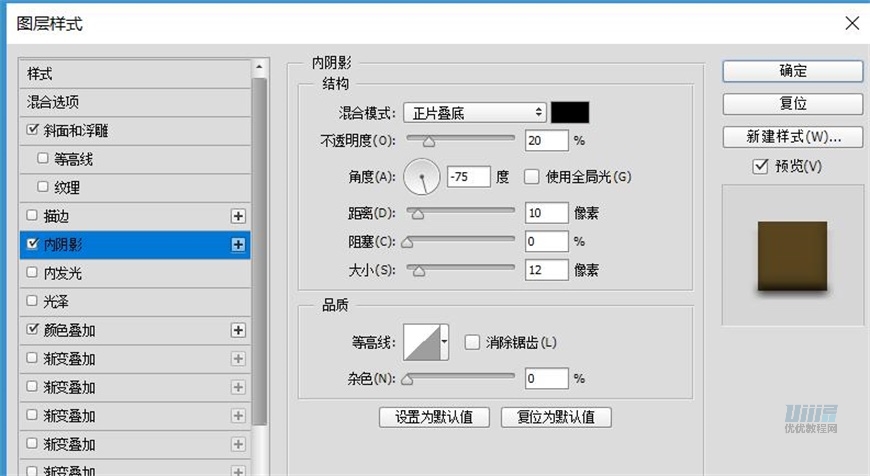Open the black shadow color swatch

pos(570,113)
